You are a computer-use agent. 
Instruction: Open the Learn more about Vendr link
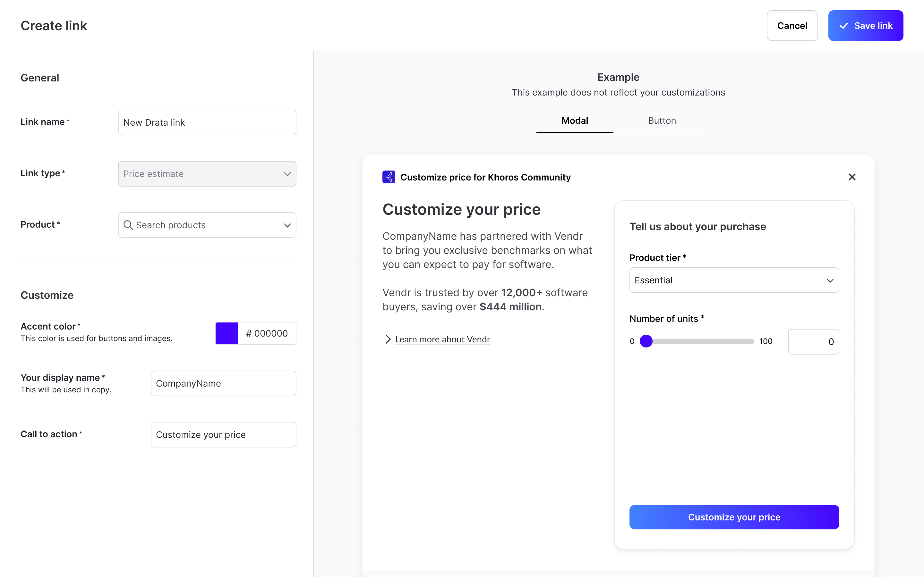(x=442, y=339)
